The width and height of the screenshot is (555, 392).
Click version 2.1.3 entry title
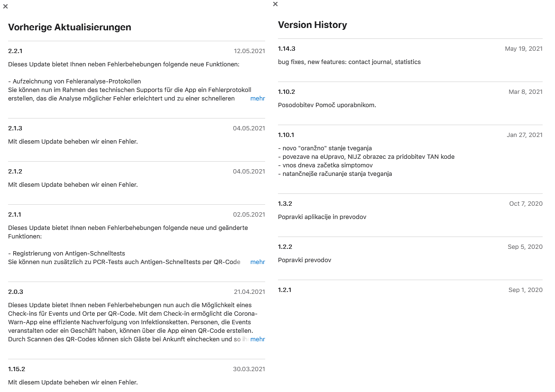tap(15, 128)
